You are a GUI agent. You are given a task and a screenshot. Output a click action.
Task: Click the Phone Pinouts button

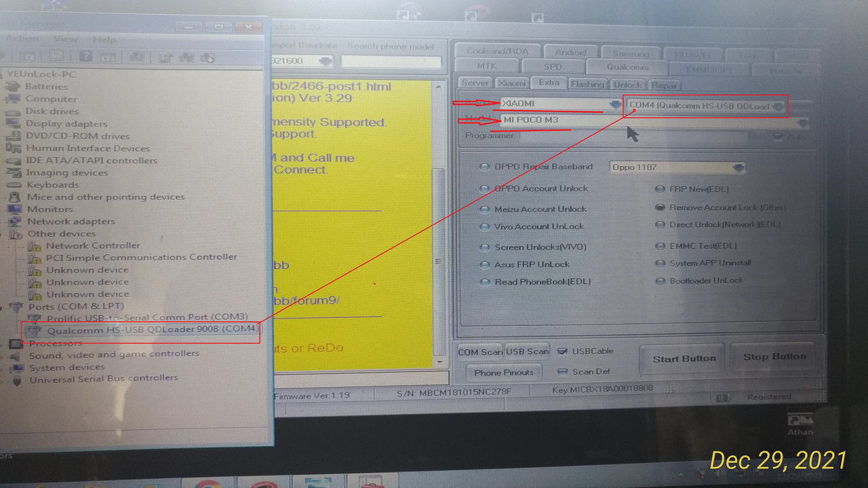(x=504, y=372)
